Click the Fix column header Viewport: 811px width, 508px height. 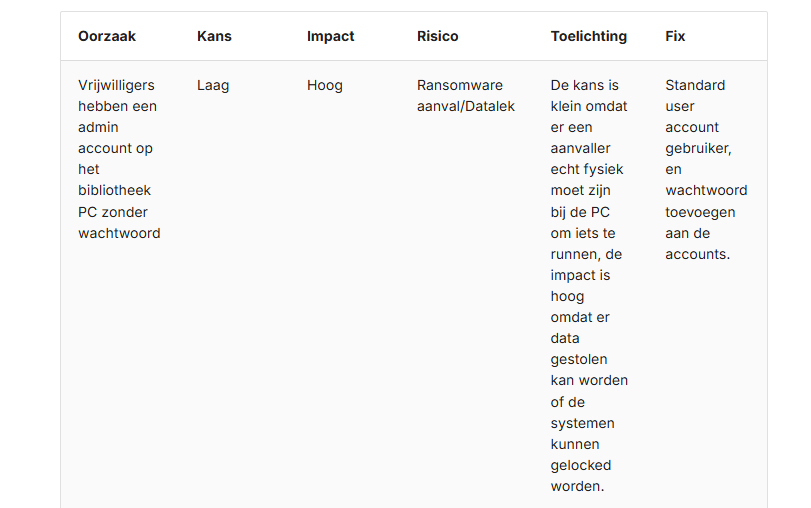[675, 36]
